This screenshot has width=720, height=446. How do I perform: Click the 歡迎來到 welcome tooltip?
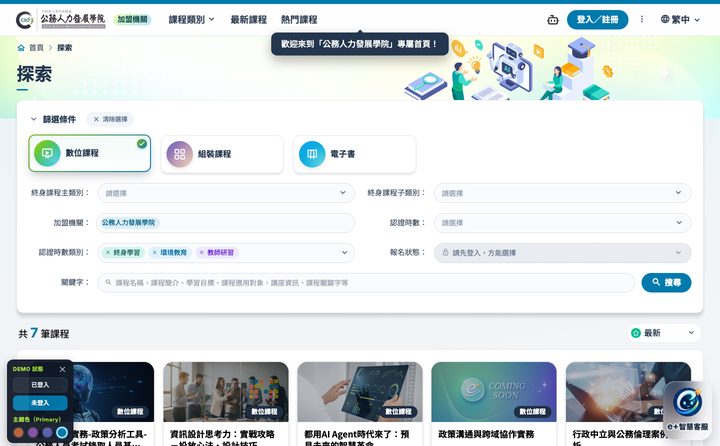[x=360, y=44]
